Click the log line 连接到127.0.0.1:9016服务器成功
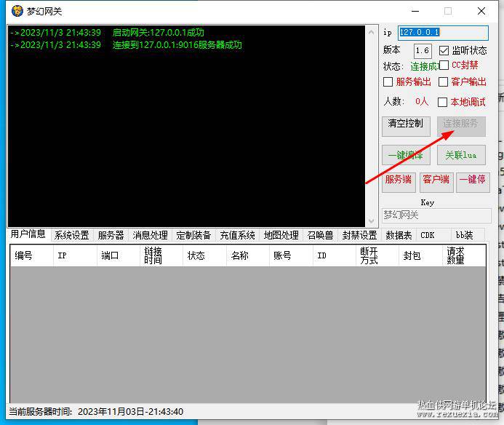This screenshot has height=425, width=504. tap(177, 44)
